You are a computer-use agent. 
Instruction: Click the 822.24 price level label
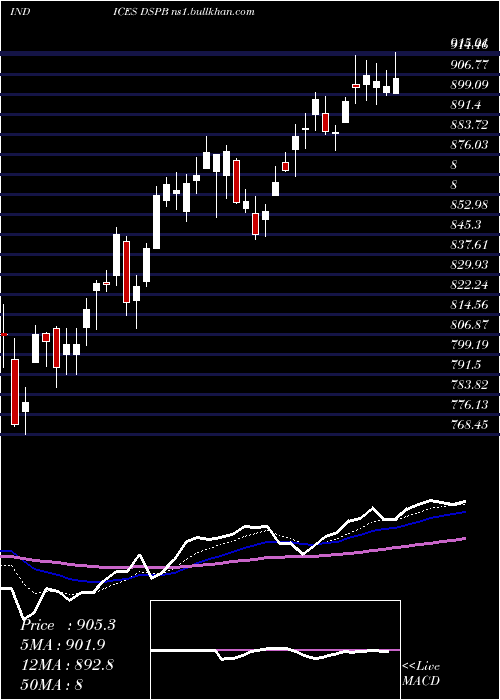coord(469,284)
